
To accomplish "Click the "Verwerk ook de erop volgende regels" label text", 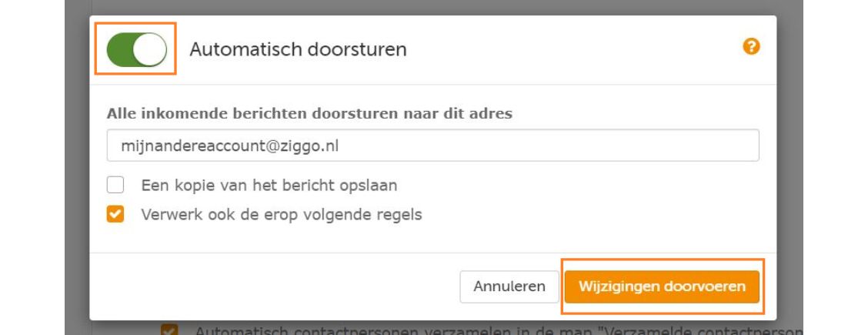I will (x=282, y=215).
